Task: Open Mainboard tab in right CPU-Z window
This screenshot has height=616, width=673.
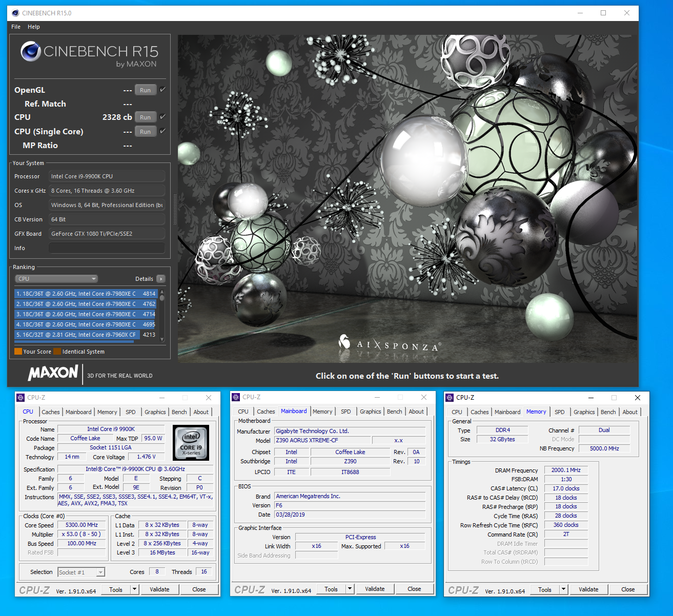Action: click(x=507, y=412)
